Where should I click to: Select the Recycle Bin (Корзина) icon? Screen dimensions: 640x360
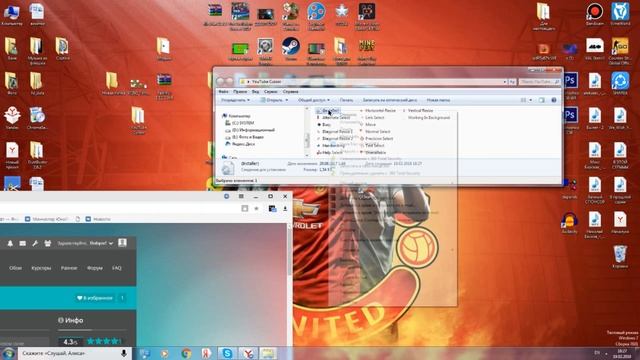(620, 257)
